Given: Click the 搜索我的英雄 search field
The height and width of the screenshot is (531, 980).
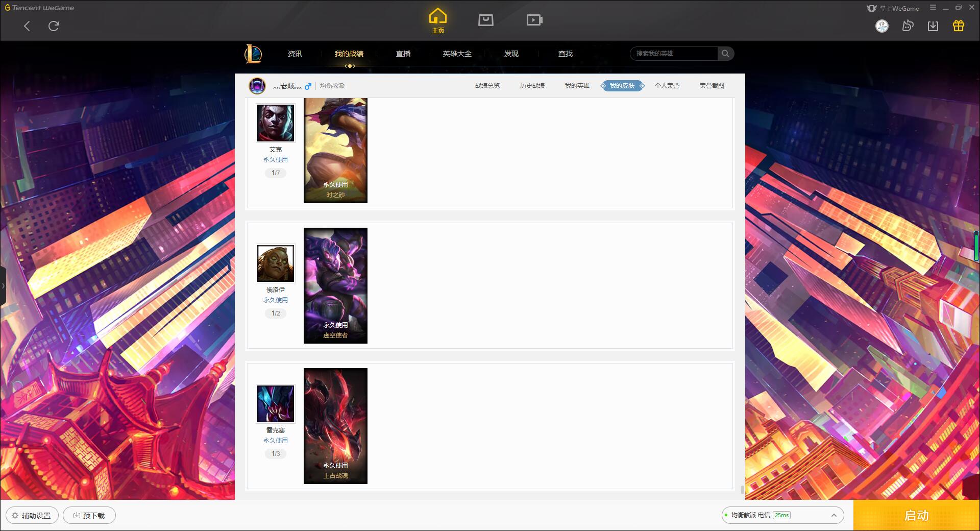Looking at the screenshot, I should pos(674,54).
